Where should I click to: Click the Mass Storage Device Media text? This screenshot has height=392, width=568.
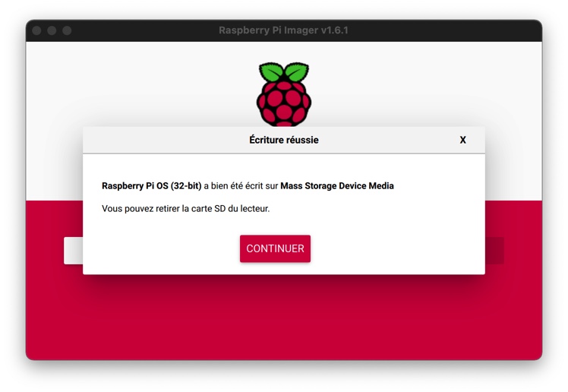click(x=336, y=185)
